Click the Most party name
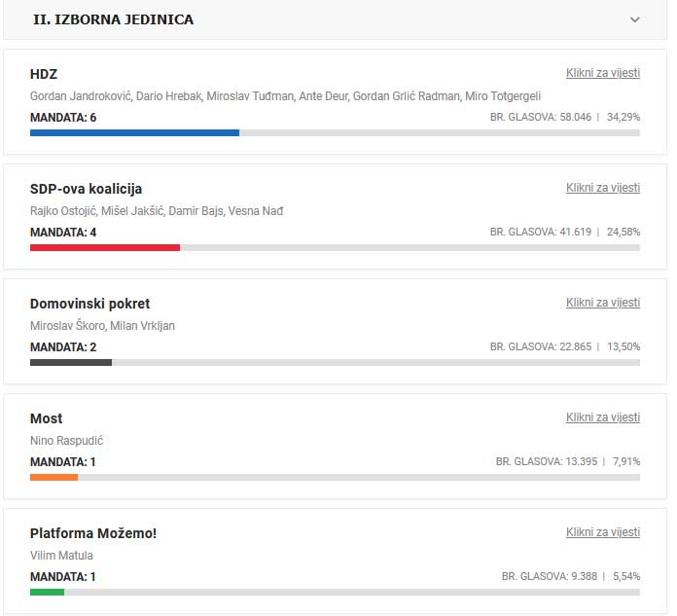The image size is (677, 616). coord(46,418)
